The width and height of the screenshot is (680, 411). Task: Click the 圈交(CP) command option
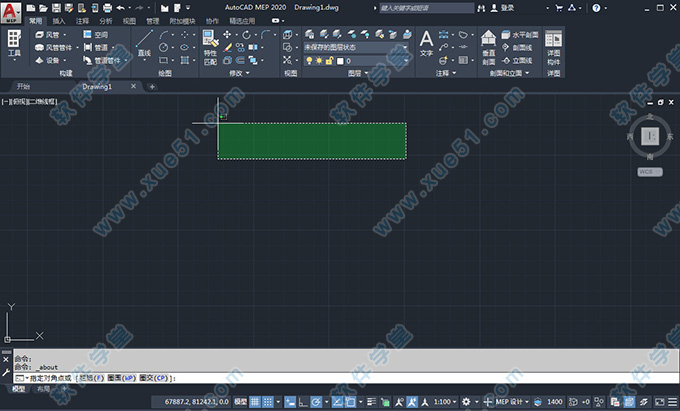pos(154,378)
